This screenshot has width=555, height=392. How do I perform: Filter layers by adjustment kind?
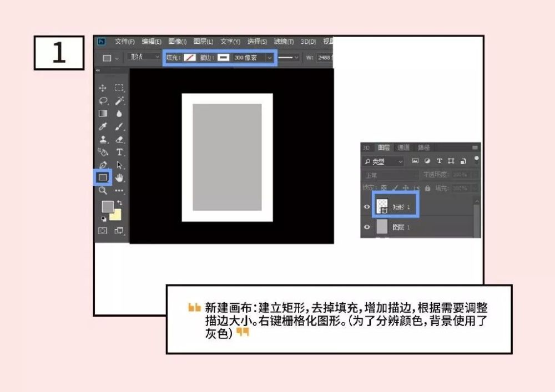[x=427, y=161]
